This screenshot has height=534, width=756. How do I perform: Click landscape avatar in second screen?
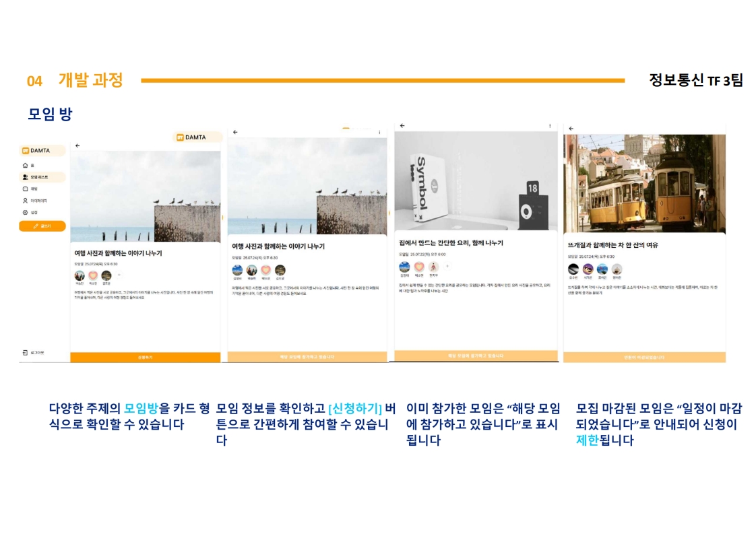pos(237,270)
